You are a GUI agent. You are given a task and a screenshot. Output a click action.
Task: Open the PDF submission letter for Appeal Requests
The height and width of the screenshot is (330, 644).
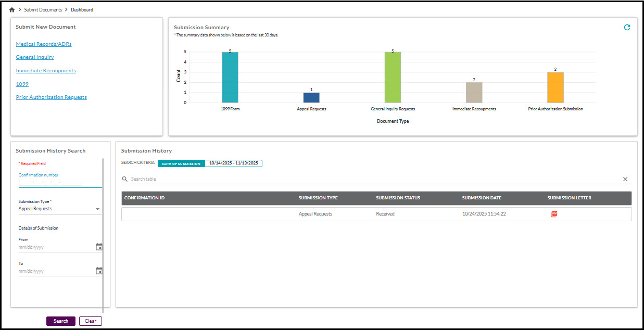[x=553, y=213]
